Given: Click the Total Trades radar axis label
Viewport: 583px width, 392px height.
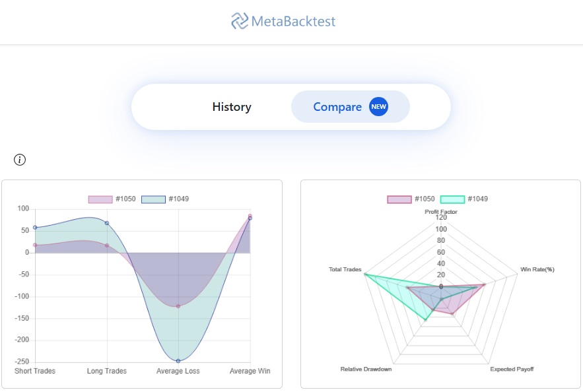Looking at the screenshot, I should 345,269.
